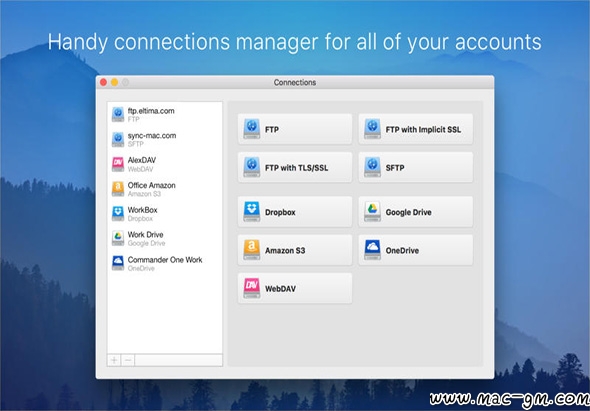Choose FTP with TLS/SSL connection type
590x411 pixels.
[295, 167]
